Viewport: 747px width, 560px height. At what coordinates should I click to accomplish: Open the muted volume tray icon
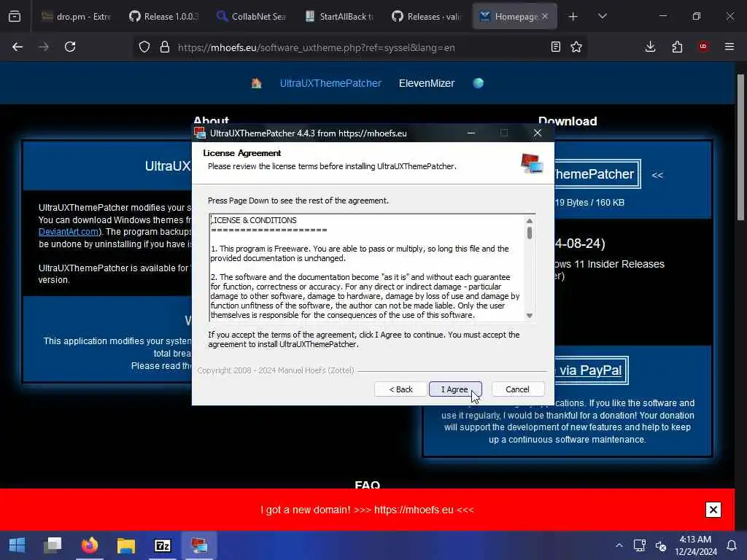point(661,545)
